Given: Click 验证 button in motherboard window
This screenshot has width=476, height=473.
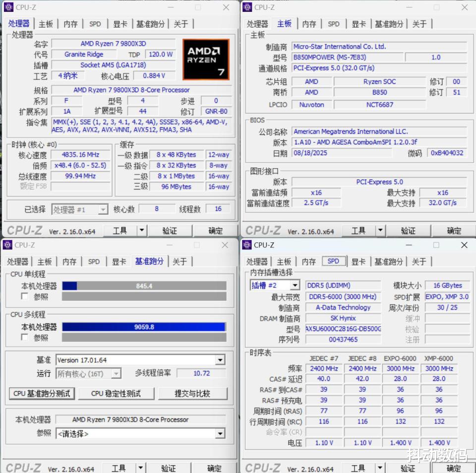Looking at the screenshot, I should point(408,231).
